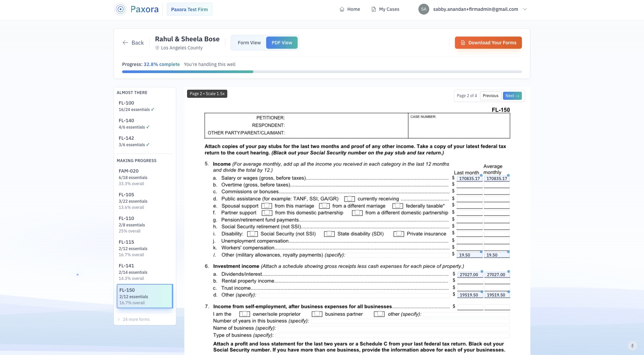Image resolution: width=644 pixels, height=355 pixels.
Task: Click the back arrow next to Rahul & Sheela Bose
Action: 125,43
